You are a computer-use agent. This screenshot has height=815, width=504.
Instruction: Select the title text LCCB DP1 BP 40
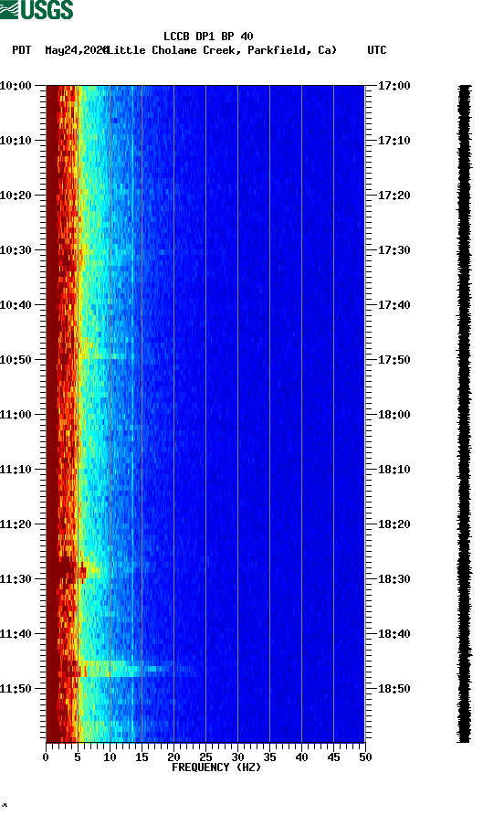(x=208, y=37)
